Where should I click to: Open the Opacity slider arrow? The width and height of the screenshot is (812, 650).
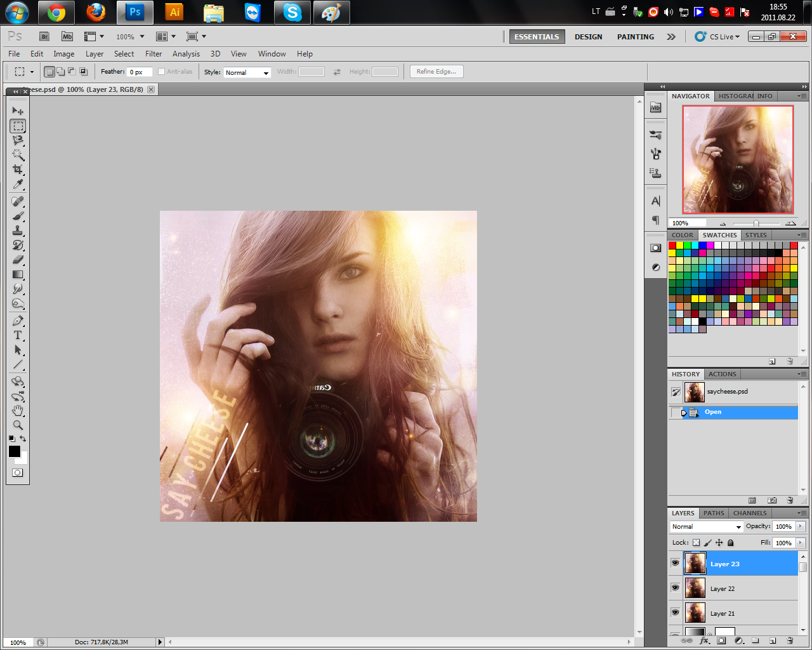click(x=801, y=526)
